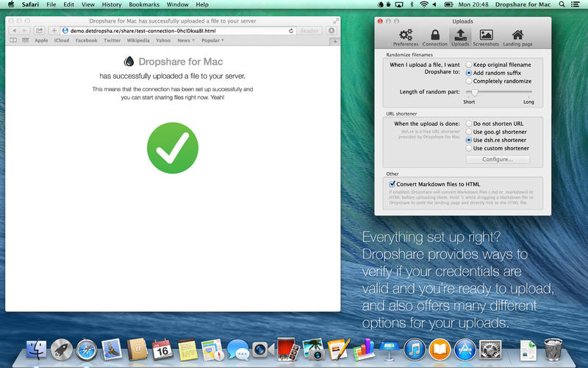Open the Facebook bookmark
Viewport: 588px width, 368px height.
[86, 40]
